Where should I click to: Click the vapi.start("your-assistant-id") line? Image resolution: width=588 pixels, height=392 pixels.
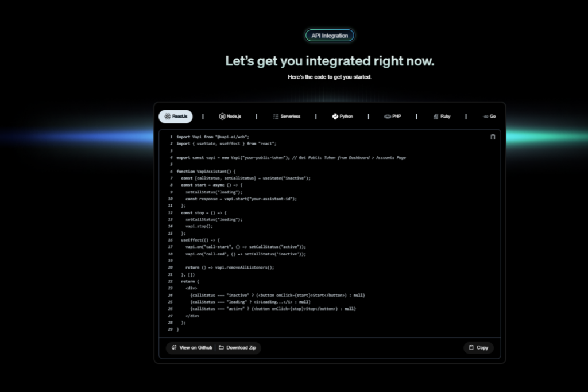point(241,199)
